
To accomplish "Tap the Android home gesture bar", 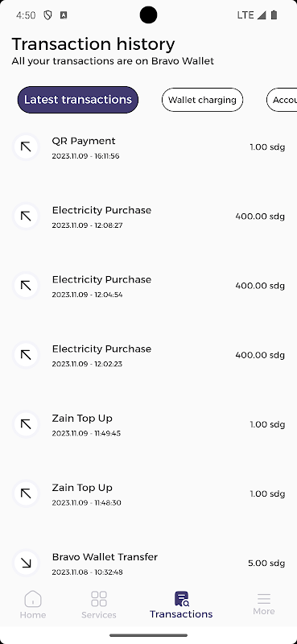I will (x=148, y=635).
